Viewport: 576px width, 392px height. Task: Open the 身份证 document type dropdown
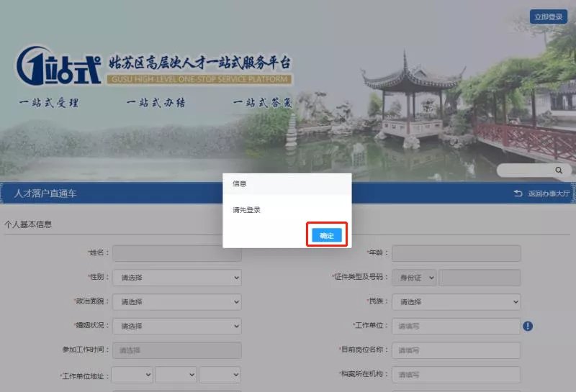click(414, 278)
